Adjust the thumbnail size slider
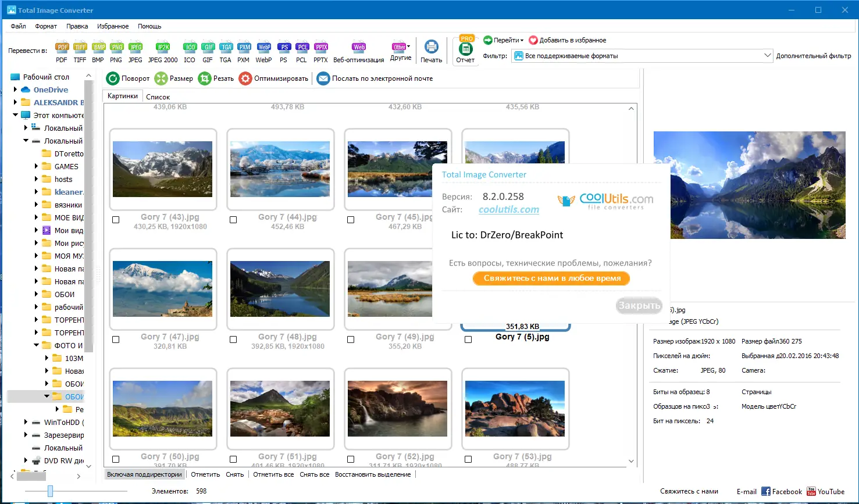 50,492
